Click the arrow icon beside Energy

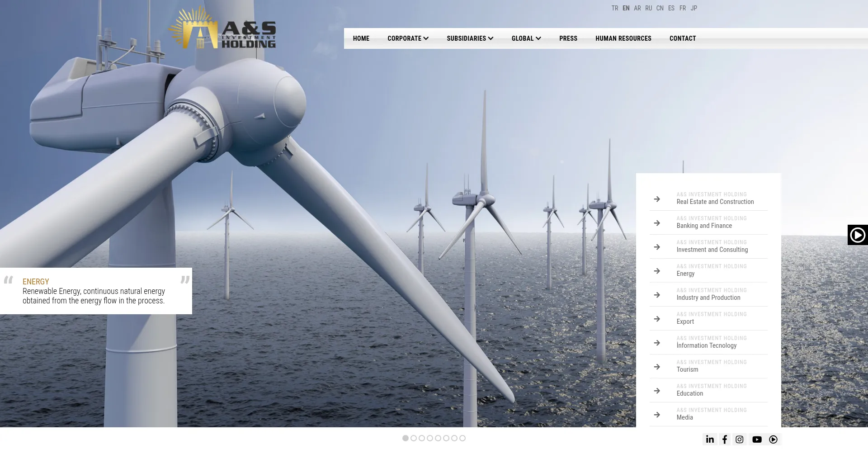(x=657, y=271)
